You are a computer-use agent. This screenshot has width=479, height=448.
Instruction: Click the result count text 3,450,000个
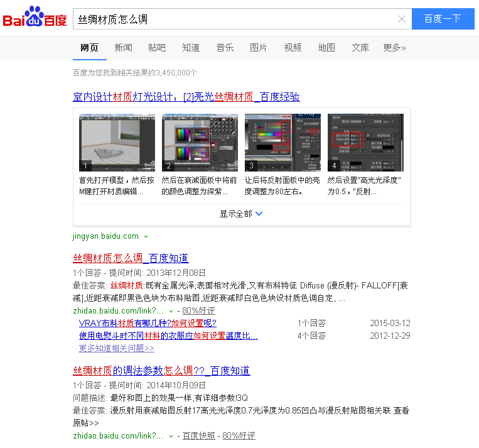176,73
